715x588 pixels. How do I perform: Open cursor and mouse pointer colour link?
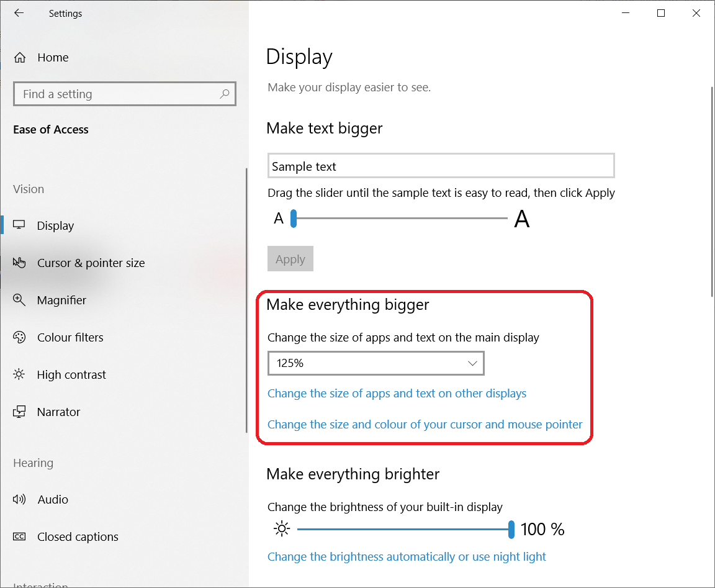425,424
